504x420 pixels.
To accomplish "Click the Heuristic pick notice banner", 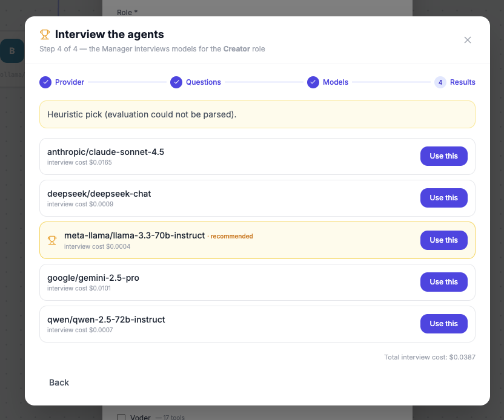I will click(257, 114).
